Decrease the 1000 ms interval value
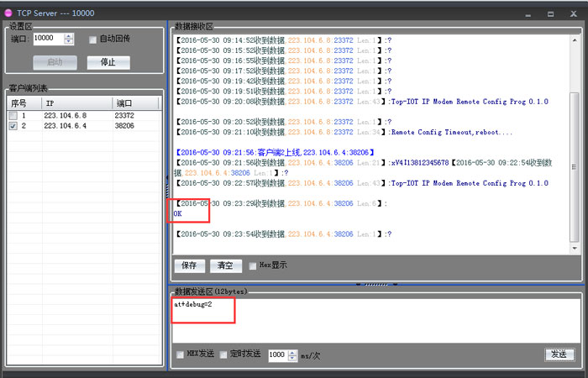The image size is (588, 378). pyautogui.click(x=291, y=358)
